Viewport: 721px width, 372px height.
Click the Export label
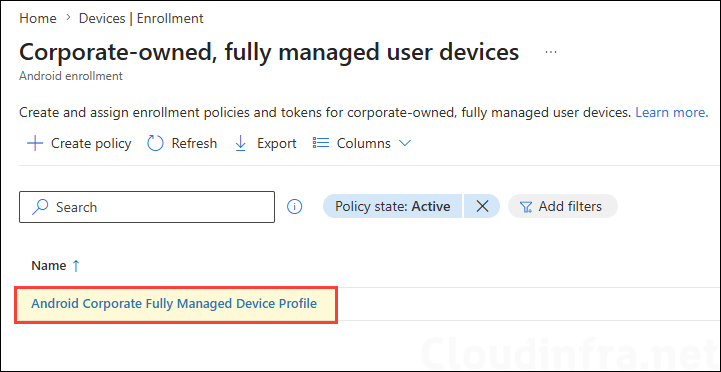[x=276, y=143]
